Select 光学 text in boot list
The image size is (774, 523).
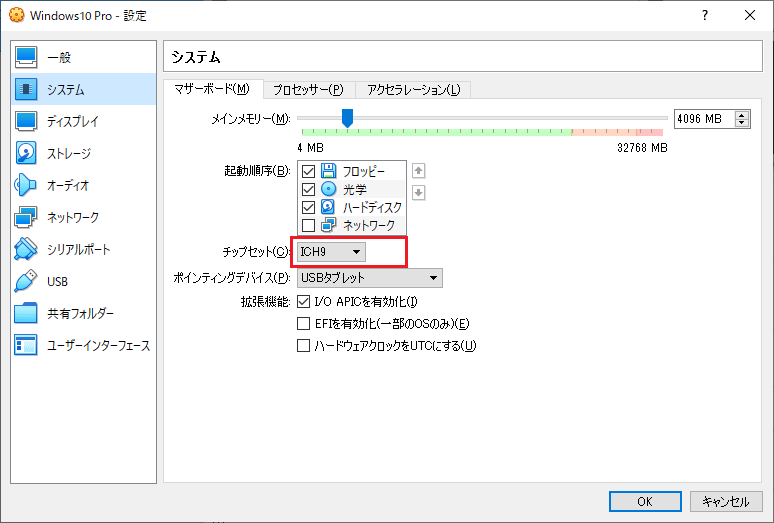[x=355, y=189]
